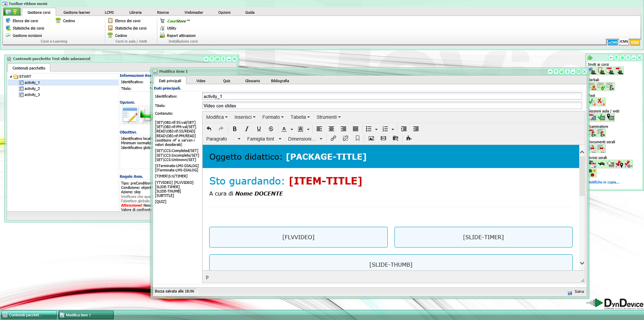Collapse the START tree node
Image resolution: width=644 pixels, height=320 pixels.
(10, 76)
